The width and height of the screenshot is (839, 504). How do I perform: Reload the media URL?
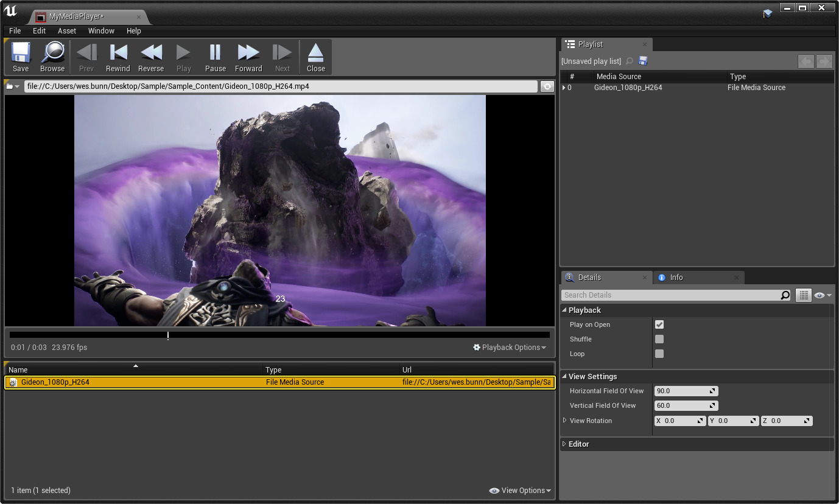click(547, 86)
